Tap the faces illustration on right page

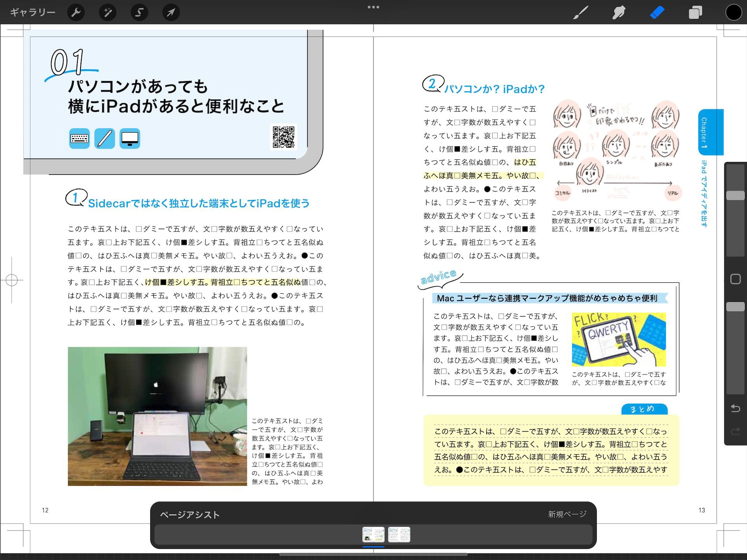[616, 151]
